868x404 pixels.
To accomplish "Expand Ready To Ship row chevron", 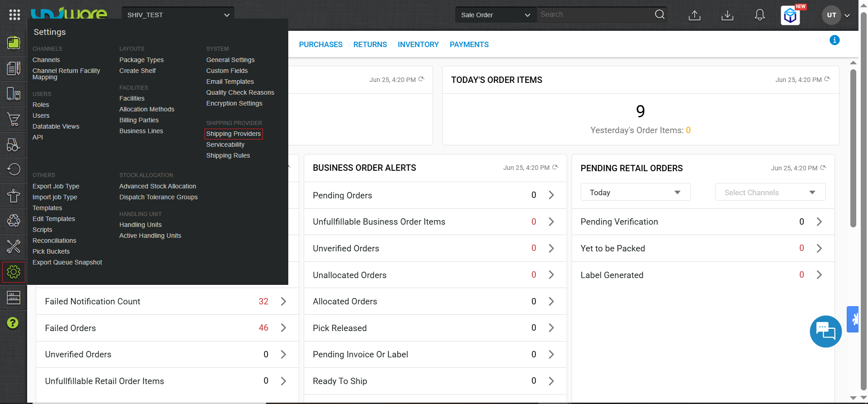I will [551, 381].
